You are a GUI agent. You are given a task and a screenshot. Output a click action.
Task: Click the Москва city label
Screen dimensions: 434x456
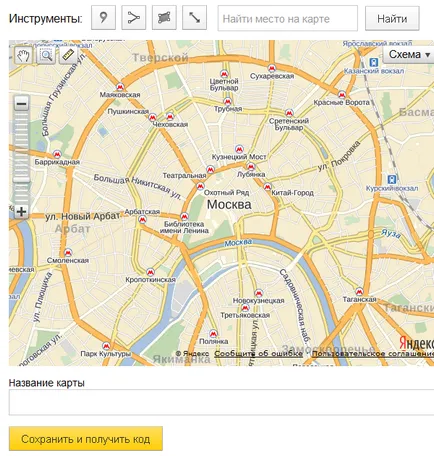pos(229,205)
